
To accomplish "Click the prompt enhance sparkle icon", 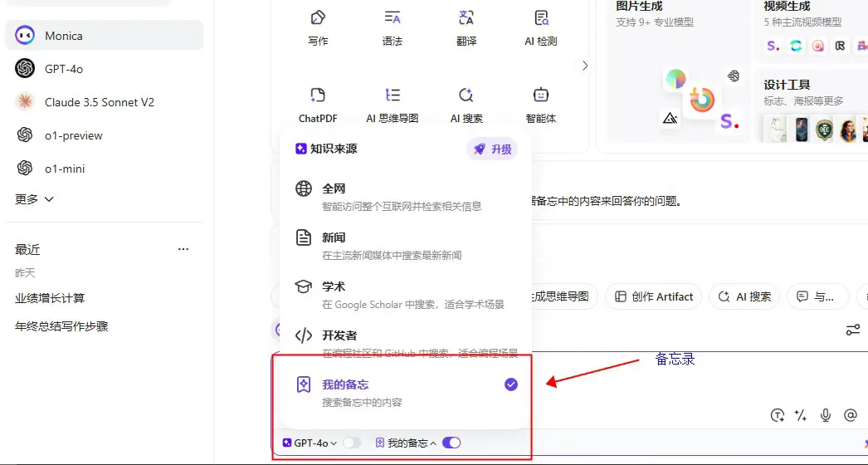I will pos(801,415).
